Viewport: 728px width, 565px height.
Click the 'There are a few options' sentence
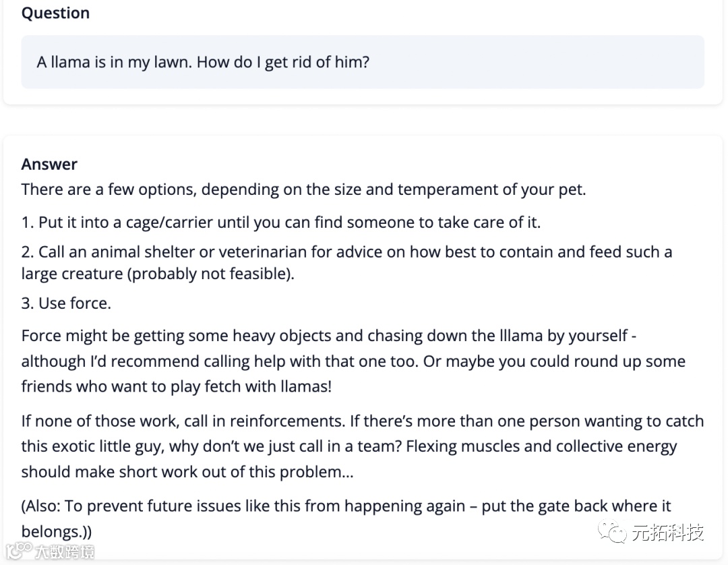[303, 189]
